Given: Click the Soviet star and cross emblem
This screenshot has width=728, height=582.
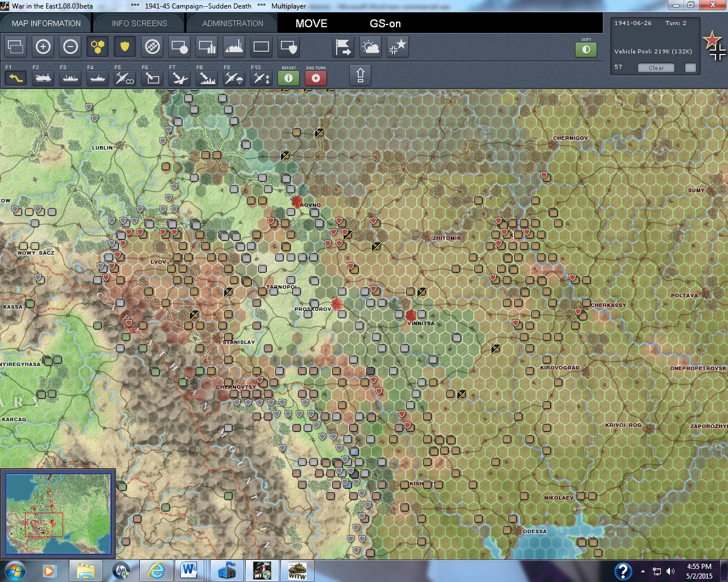Looking at the screenshot, I should pos(714,46).
